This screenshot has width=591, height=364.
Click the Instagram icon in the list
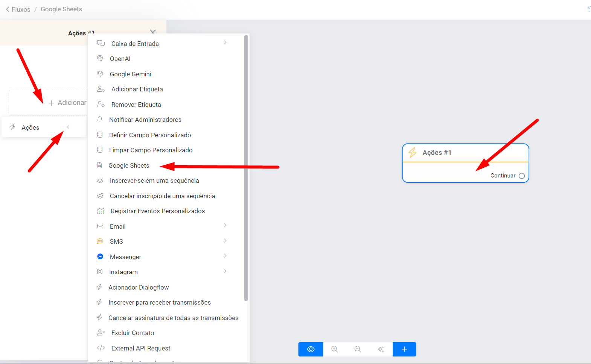[x=100, y=272]
